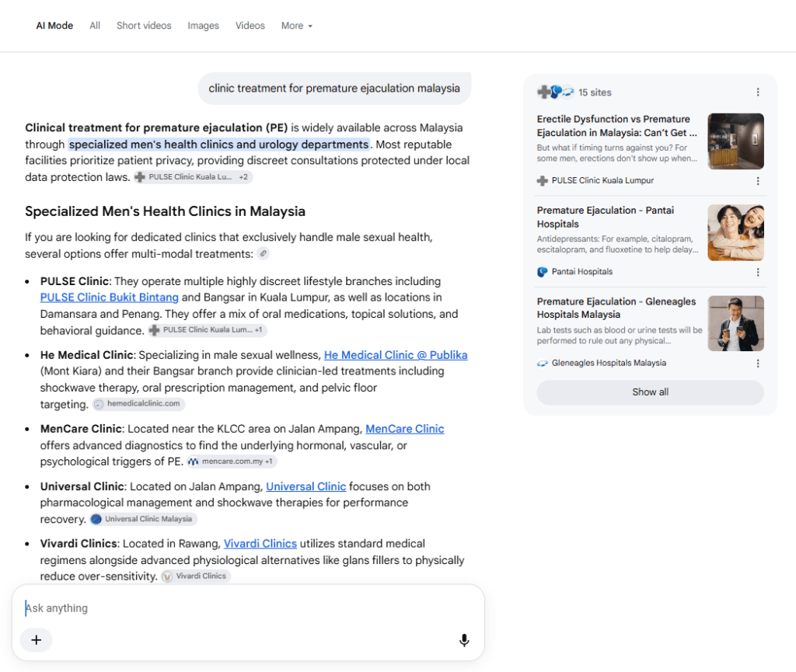Click the mencare.com.my source chip

click(x=232, y=461)
